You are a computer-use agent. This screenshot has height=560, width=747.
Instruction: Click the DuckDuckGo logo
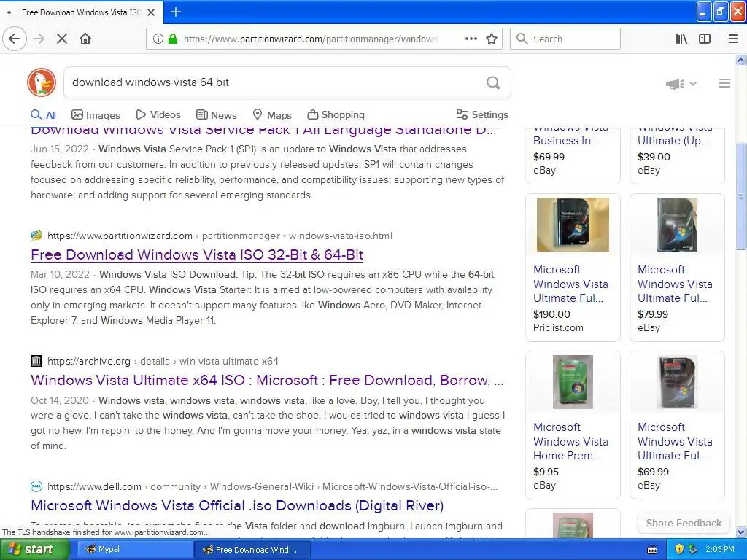click(42, 82)
